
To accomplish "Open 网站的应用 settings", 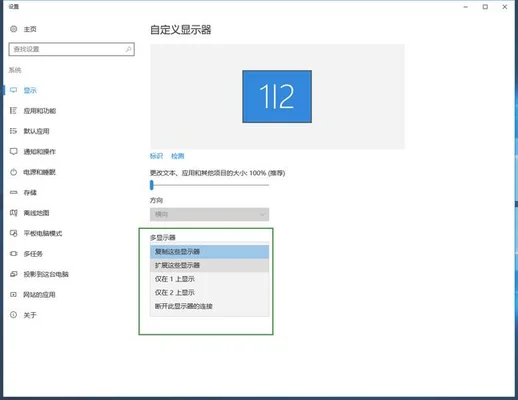I will (39, 295).
